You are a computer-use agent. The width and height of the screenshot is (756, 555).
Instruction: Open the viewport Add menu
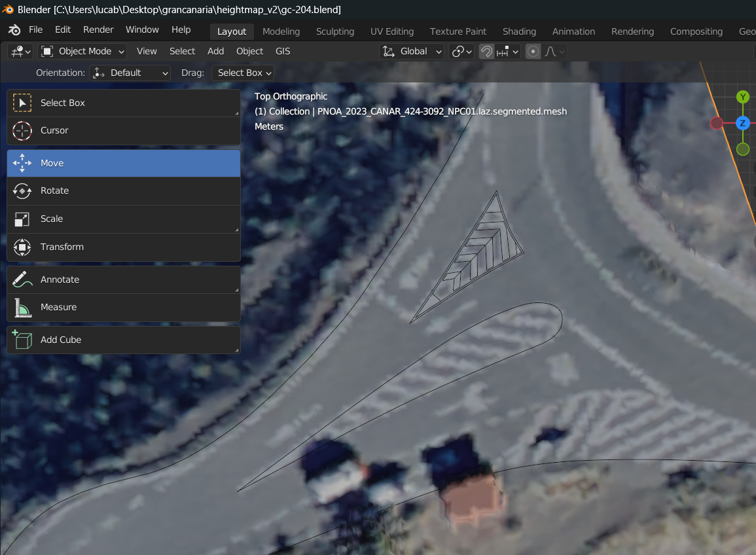click(215, 51)
